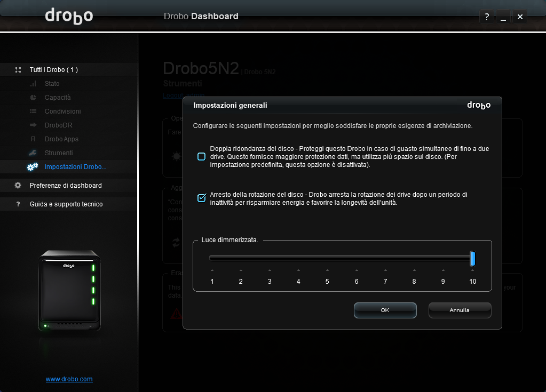Click the Capacità pie chart icon
The height and width of the screenshot is (392, 546).
point(33,98)
